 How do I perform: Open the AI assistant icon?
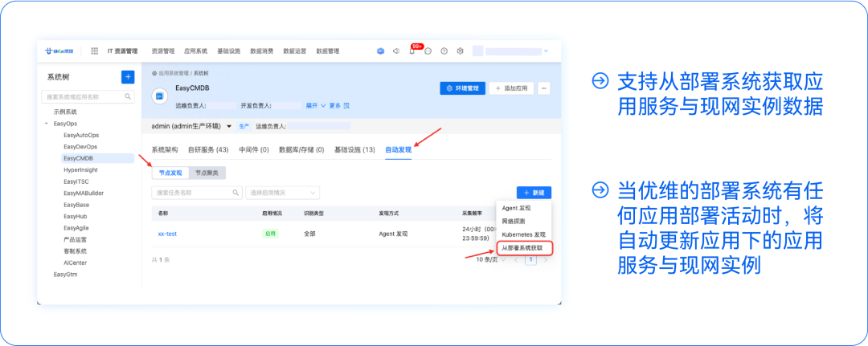(380, 51)
